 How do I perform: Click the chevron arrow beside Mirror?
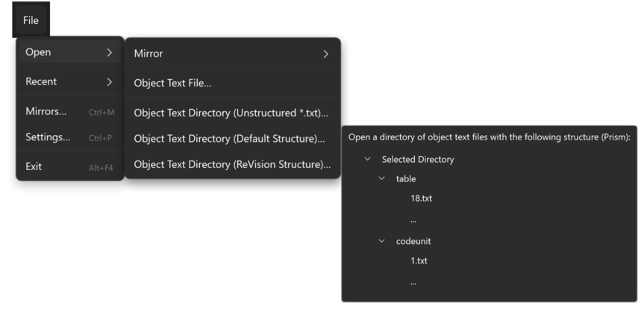pos(325,54)
